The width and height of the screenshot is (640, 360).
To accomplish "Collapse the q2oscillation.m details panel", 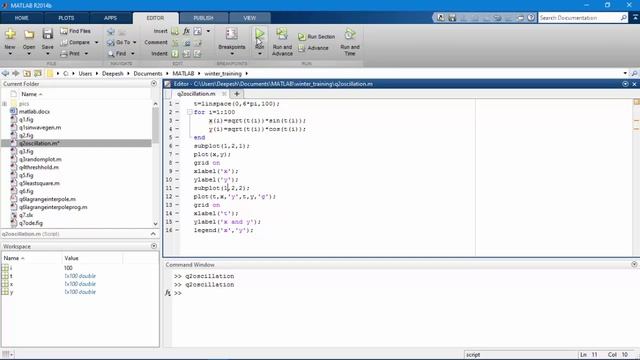I will [153, 234].
